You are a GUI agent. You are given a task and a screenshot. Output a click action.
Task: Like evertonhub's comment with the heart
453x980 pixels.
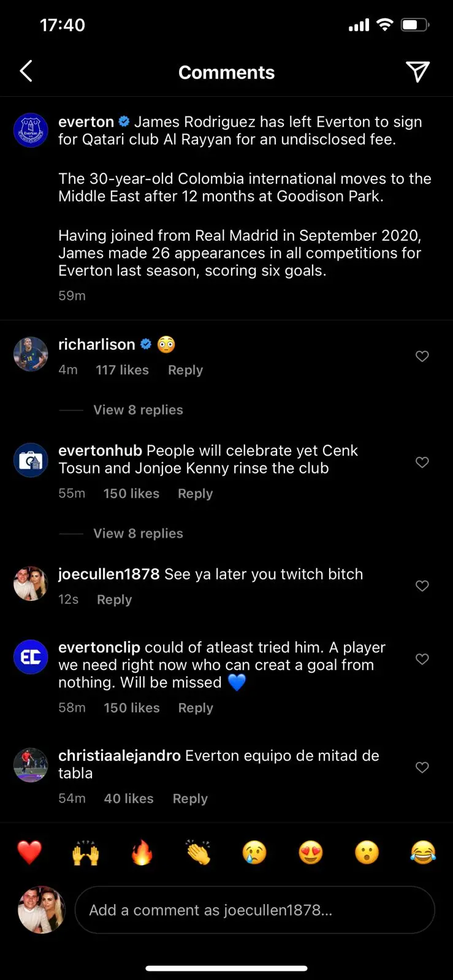pos(422,462)
